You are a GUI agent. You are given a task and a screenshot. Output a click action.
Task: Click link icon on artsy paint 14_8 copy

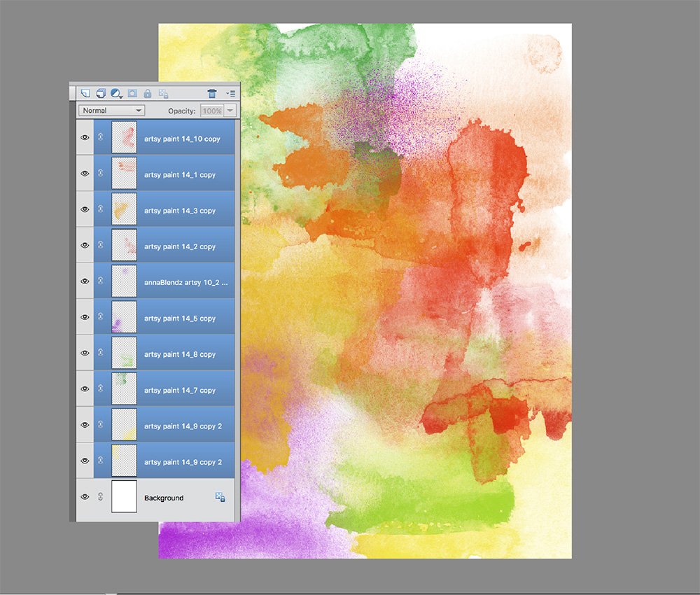point(101,353)
